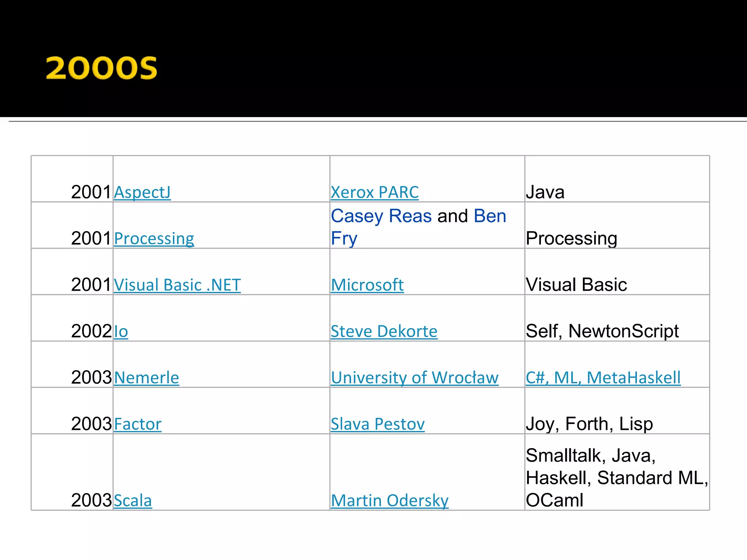Select the 2000s slide title
This screenshot has width=747, height=560.
tap(101, 68)
